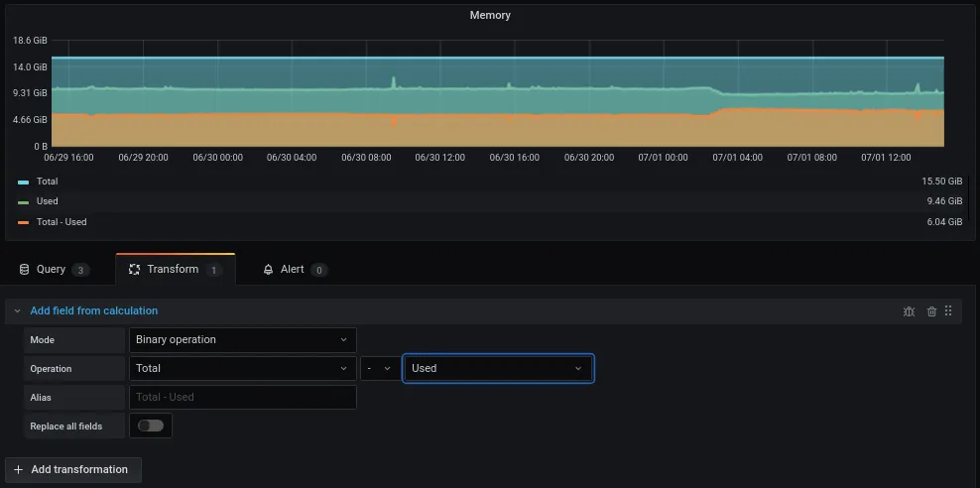Select Used series in legend

point(48,201)
